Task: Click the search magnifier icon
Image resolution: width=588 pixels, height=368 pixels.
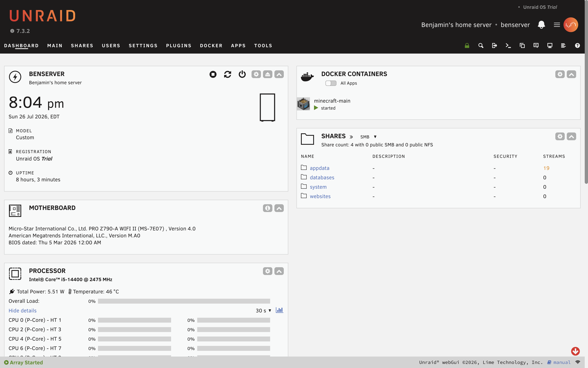Action: click(481, 46)
